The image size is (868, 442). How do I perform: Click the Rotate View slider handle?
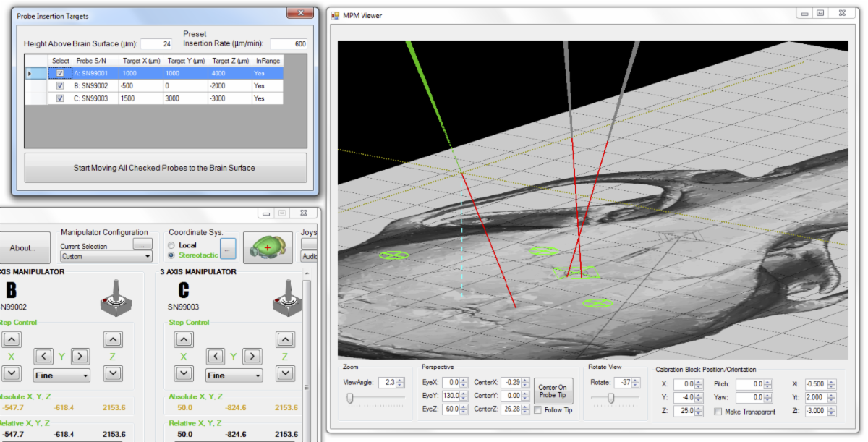pyautogui.click(x=610, y=398)
